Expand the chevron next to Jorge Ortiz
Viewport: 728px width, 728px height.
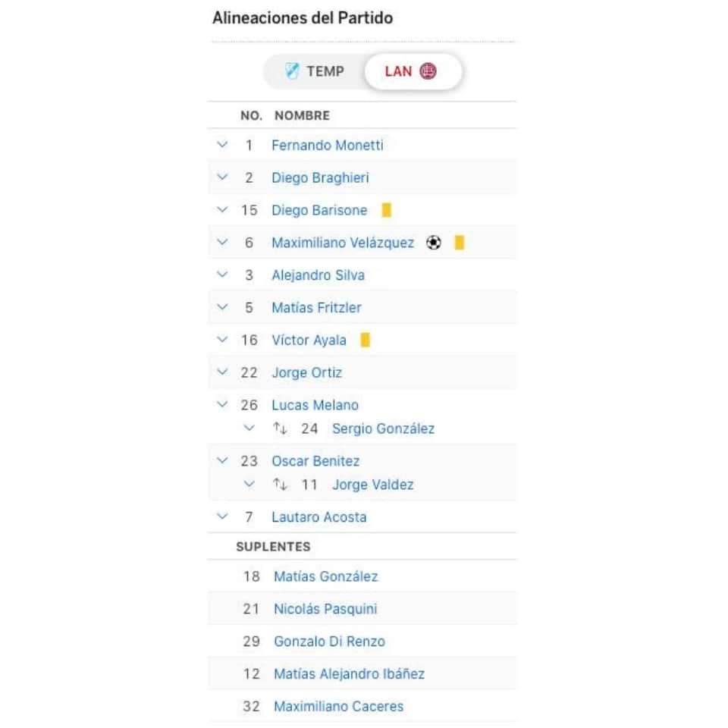click(x=222, y=372)
